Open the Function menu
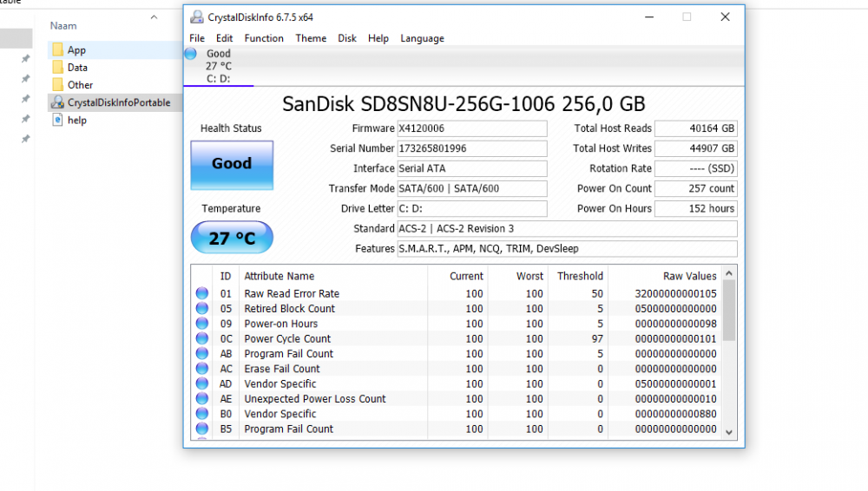 264,38
